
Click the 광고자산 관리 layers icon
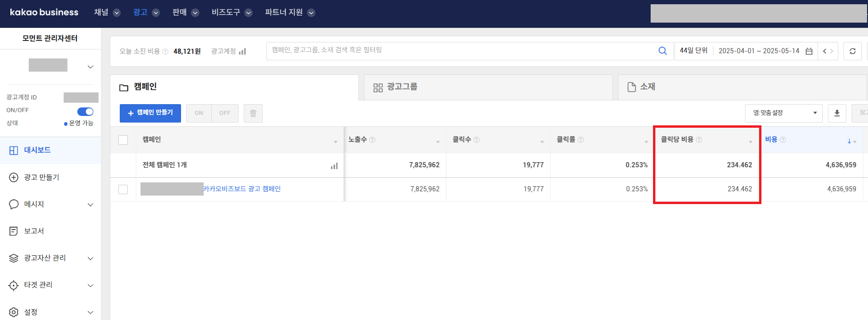(x=14, y=258)
